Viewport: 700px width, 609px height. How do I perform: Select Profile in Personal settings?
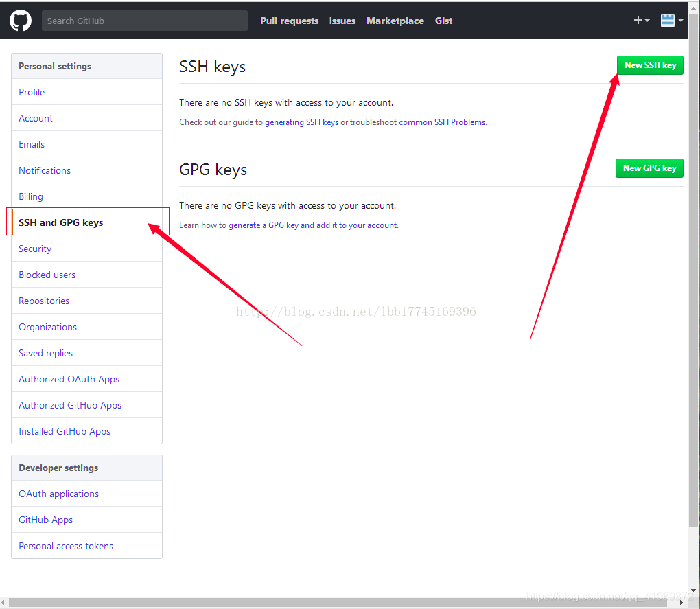[x=86, y=92]
